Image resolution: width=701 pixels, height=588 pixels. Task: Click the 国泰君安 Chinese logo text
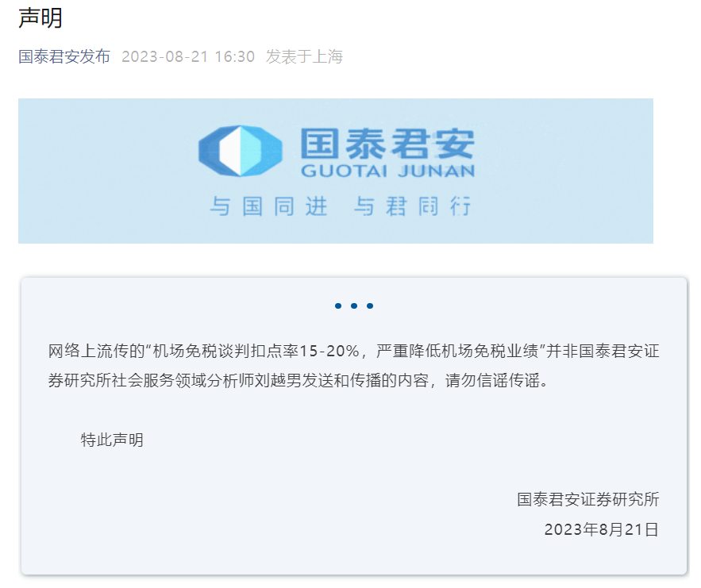point(387,144)
